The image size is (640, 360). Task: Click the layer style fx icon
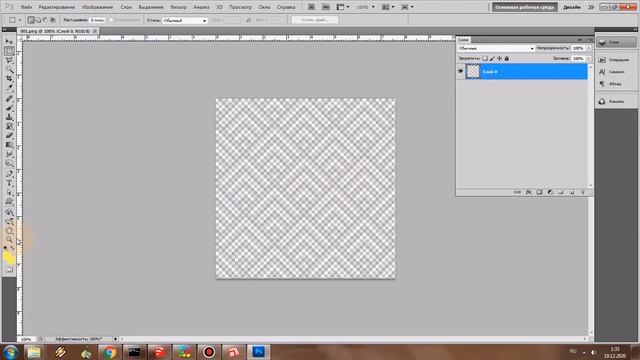529,192
